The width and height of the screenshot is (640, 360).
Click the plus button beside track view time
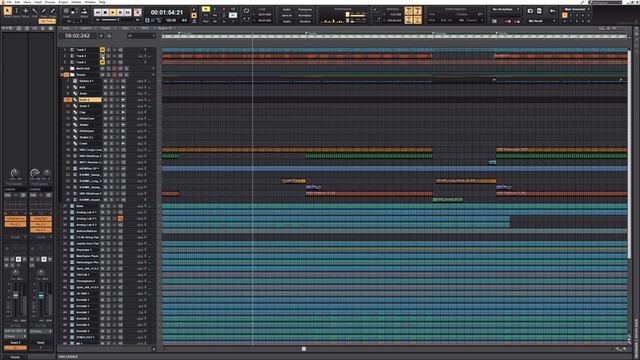[x=101, y=36]
